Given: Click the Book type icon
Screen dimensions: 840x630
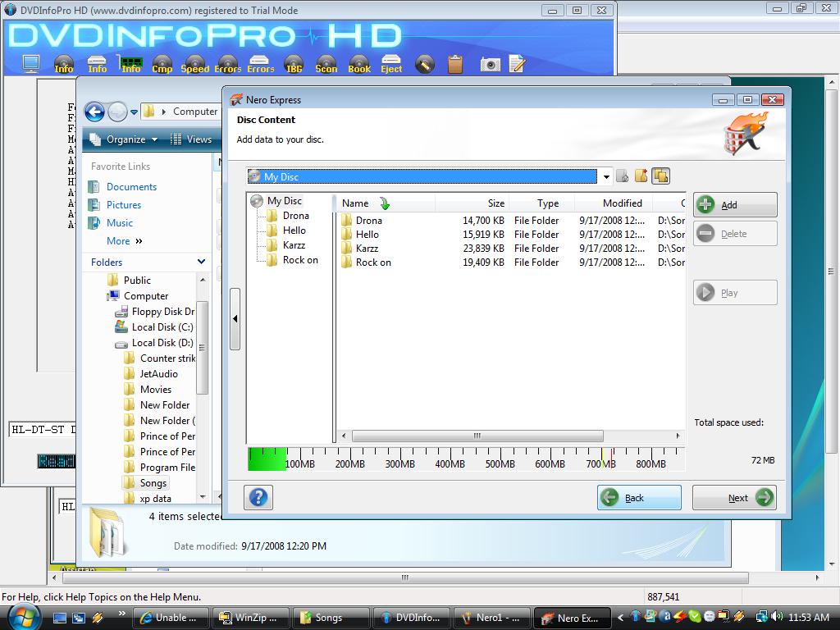Looking at the screenshot, I should tap(359, 64).
